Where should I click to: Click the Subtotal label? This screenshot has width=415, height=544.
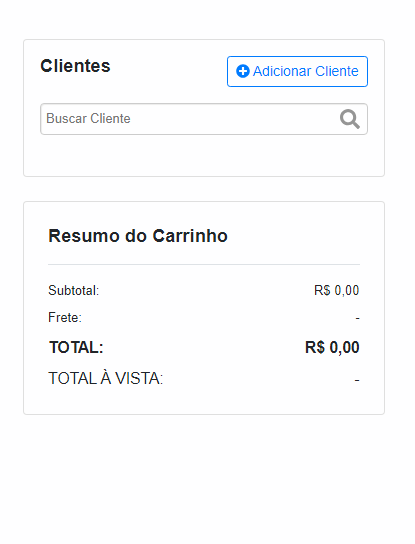click(x=74, y=290)
